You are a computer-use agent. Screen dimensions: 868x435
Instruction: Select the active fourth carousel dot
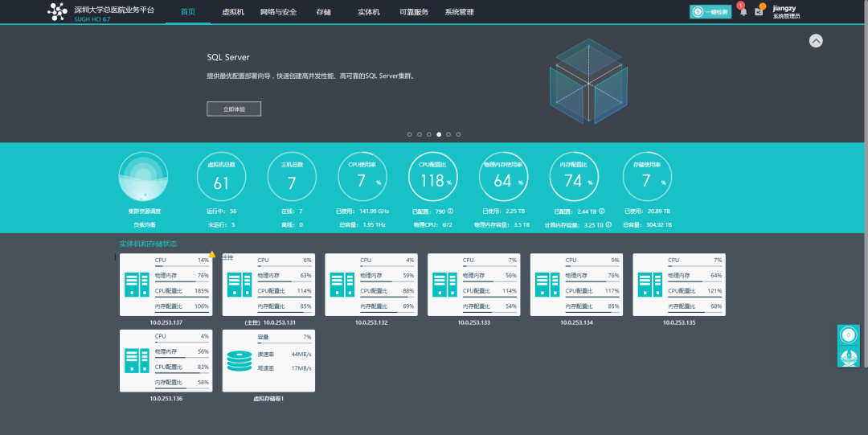coord(439,134)
